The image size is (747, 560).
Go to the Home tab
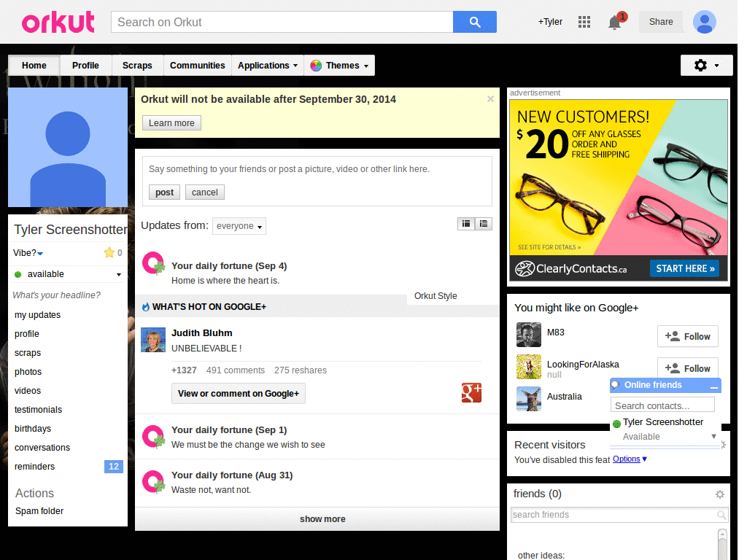click(x=34, y=65)
